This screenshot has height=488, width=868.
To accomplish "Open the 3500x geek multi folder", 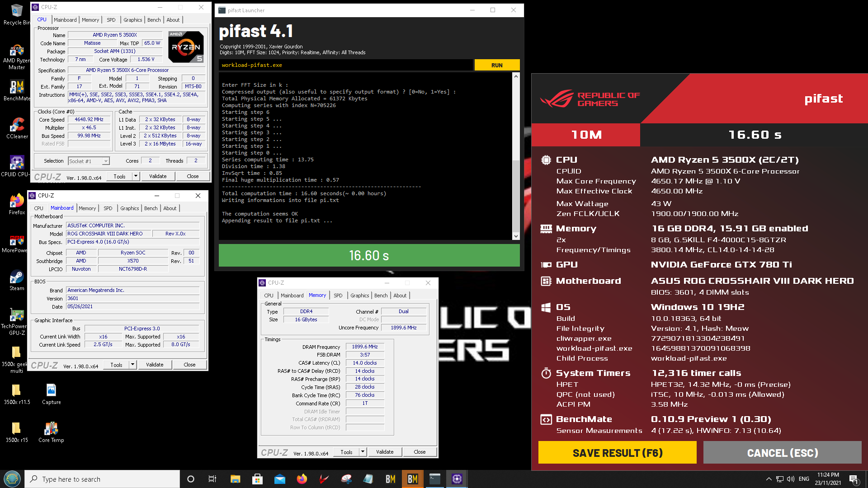I will 17,360.
